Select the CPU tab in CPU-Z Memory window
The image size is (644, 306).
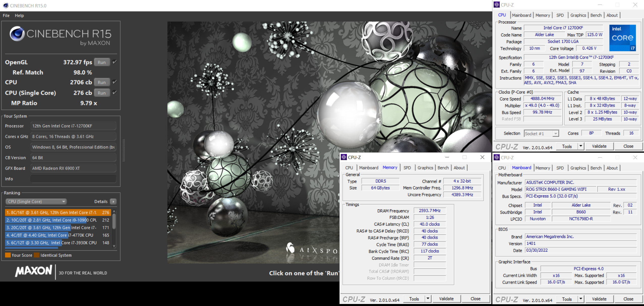point(349,168)
